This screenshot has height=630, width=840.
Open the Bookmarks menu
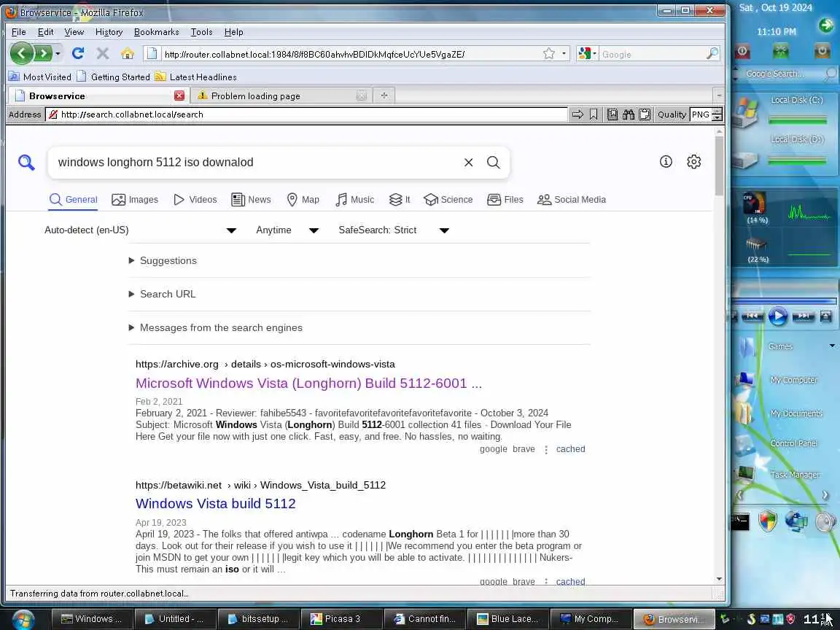coord(157,32)
